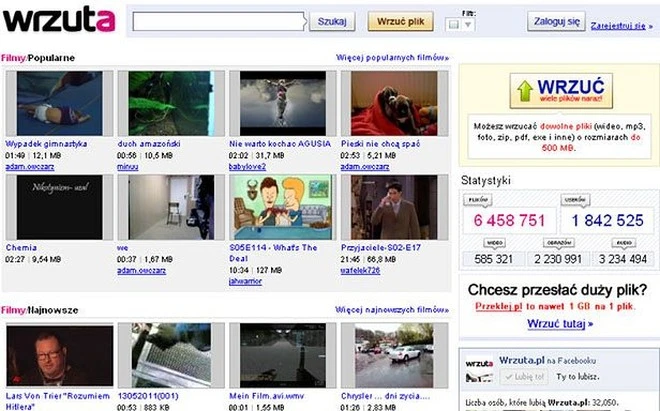
Task: Play the Przyjaciele-S02-E17 video thumbnail
Action: pos(395,206)
